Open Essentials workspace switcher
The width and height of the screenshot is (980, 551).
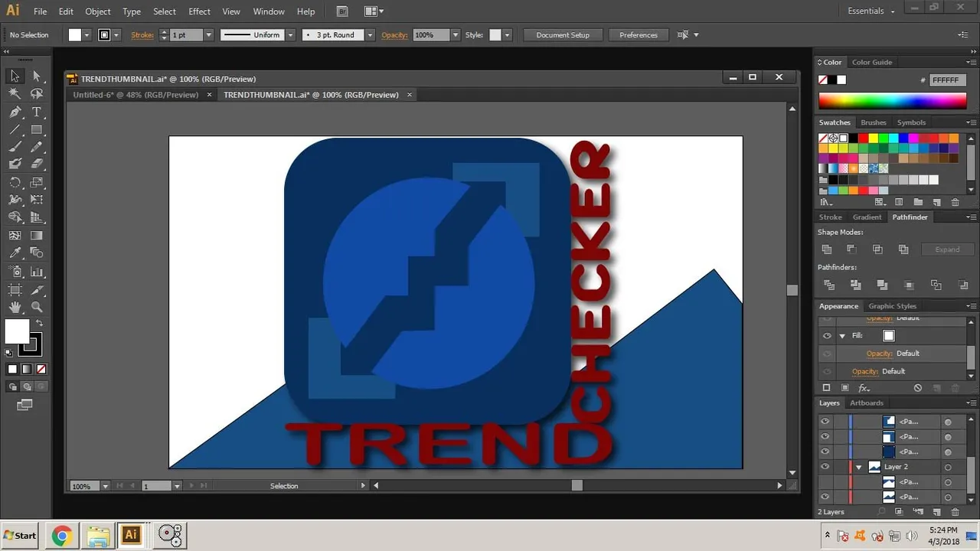pyautogui.click(x=871, y=11)
